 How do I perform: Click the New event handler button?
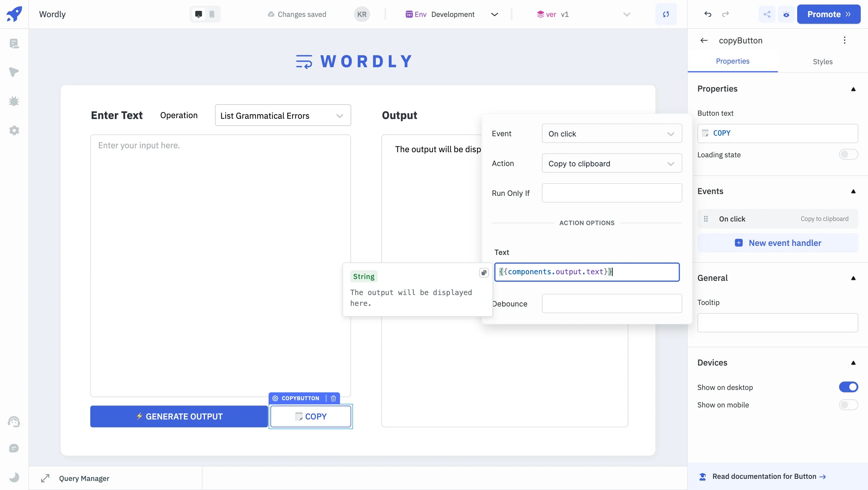point(778,243)
